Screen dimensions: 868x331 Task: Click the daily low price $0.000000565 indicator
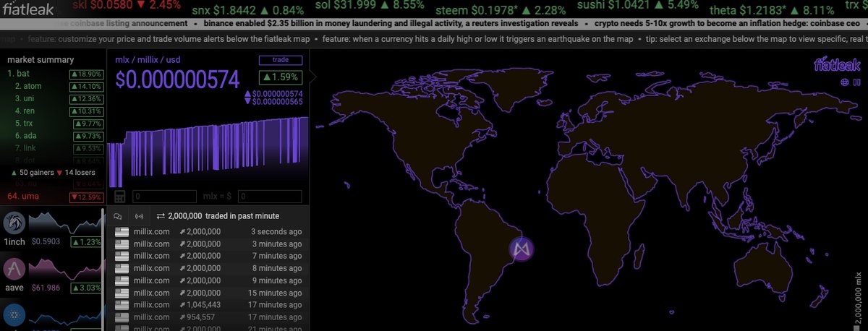click(x=273, y=102)
